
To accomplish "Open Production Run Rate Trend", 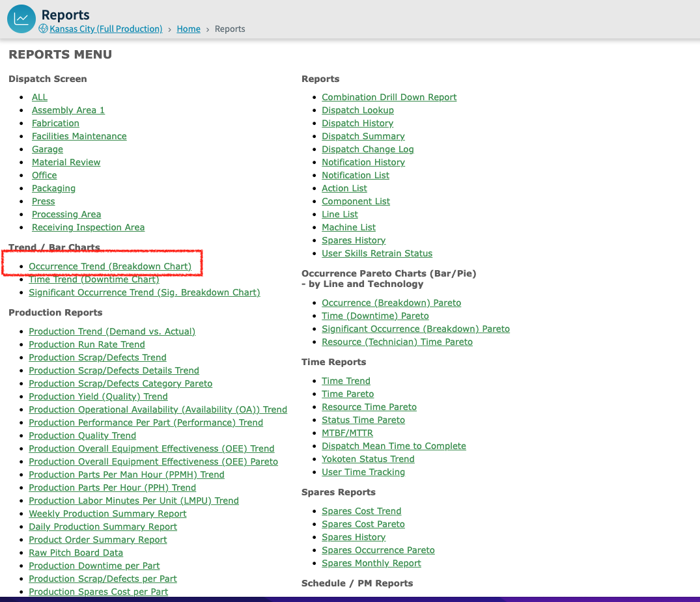I will point(87,344).
